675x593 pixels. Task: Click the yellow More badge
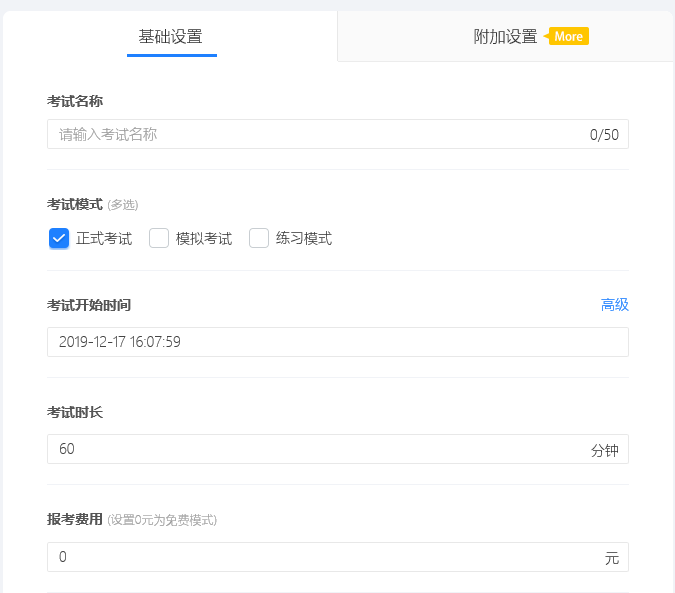click(x=569, y=37)
